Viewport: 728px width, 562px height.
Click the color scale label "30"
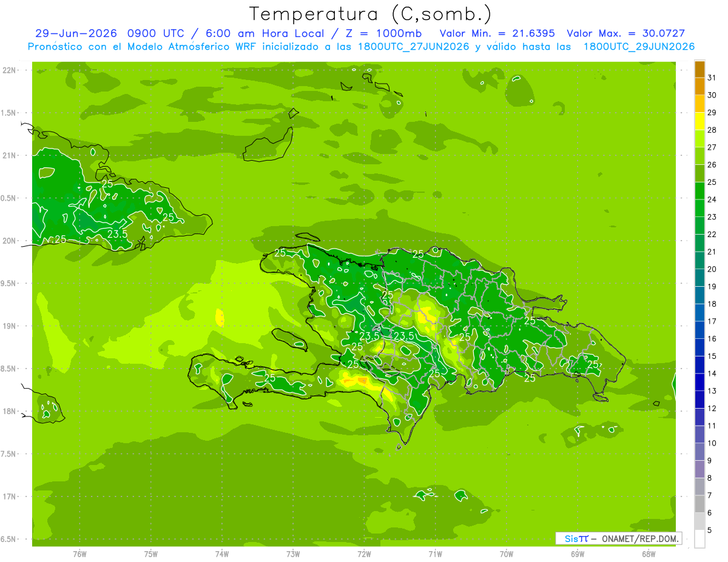point(712,95)
